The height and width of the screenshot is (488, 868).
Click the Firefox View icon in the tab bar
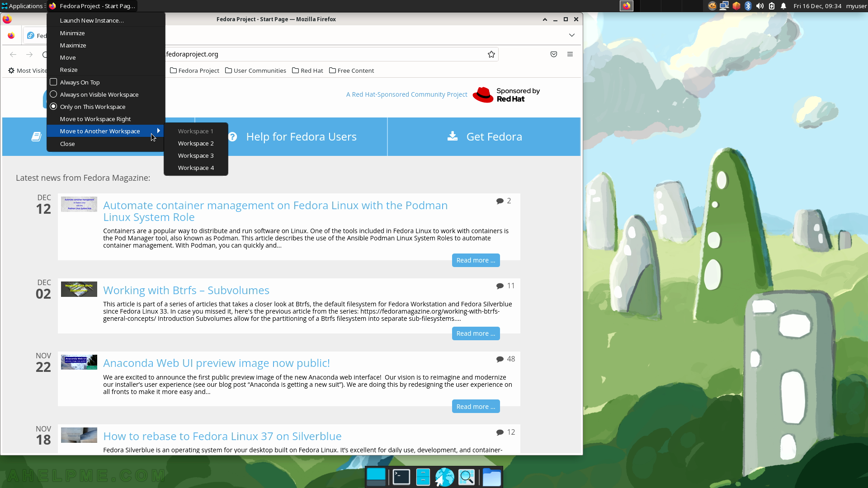coord(11,36)
